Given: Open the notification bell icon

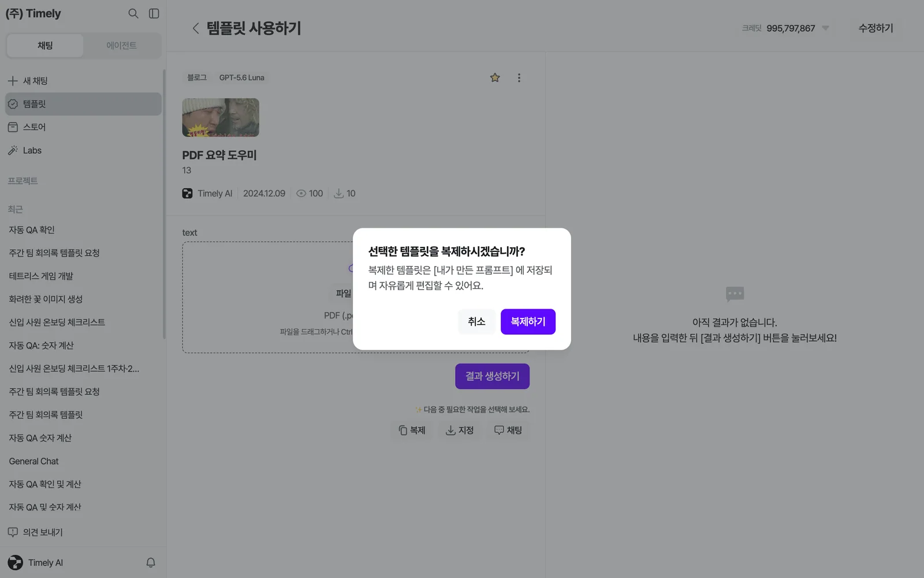Looking at the screenshot, I should (x=151, y=562).
